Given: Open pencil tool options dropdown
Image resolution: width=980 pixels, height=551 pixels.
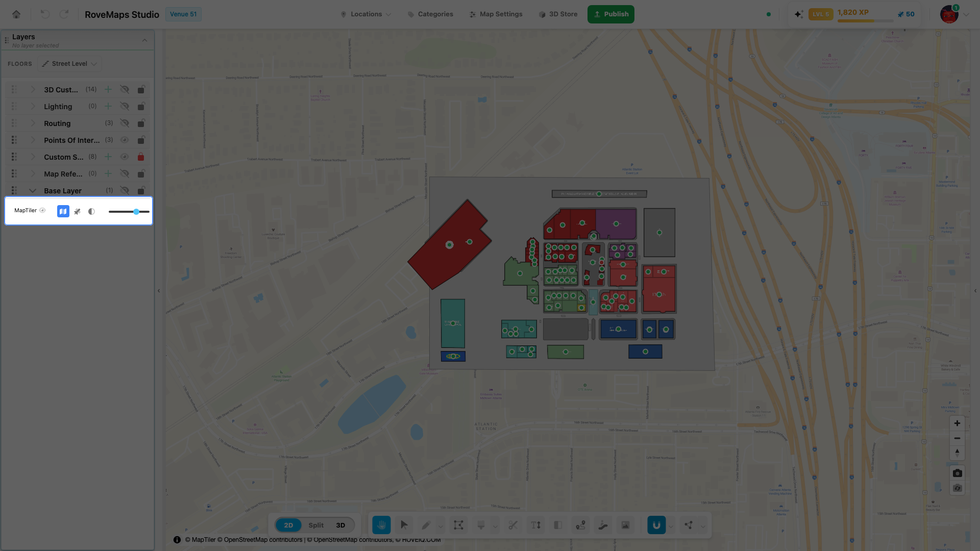Looking at the screenshot, I should coord(440,526).
